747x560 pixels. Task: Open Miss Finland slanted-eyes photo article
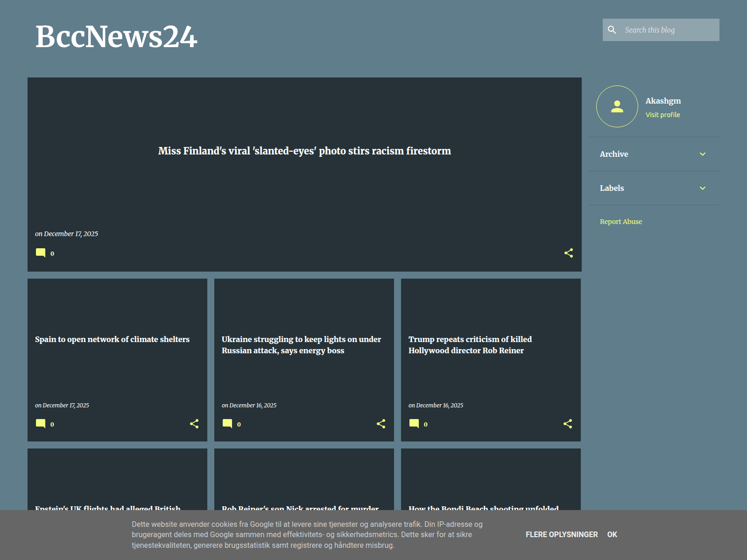click(304, 151)
